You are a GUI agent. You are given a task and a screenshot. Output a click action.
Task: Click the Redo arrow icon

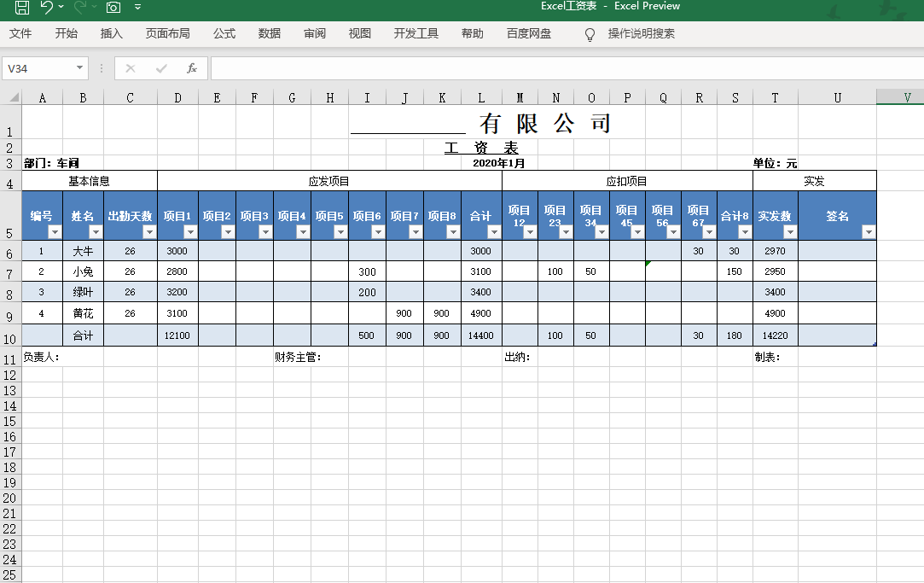(80, 7)
